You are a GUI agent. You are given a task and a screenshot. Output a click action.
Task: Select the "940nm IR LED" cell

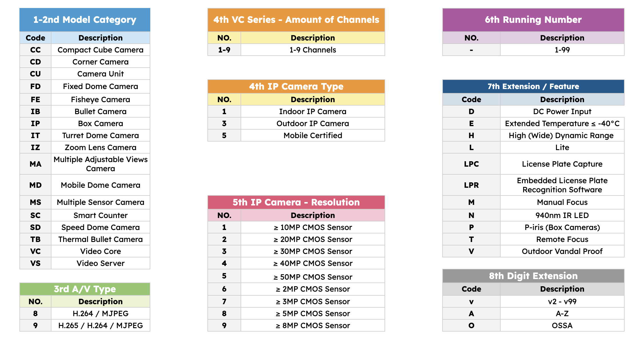(562, 215)
